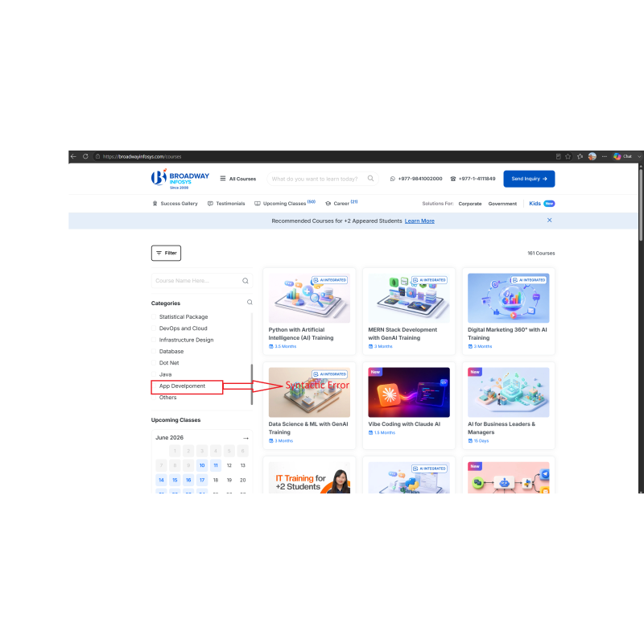Click the Filter button
644x644 pixels.
point(166,253)
